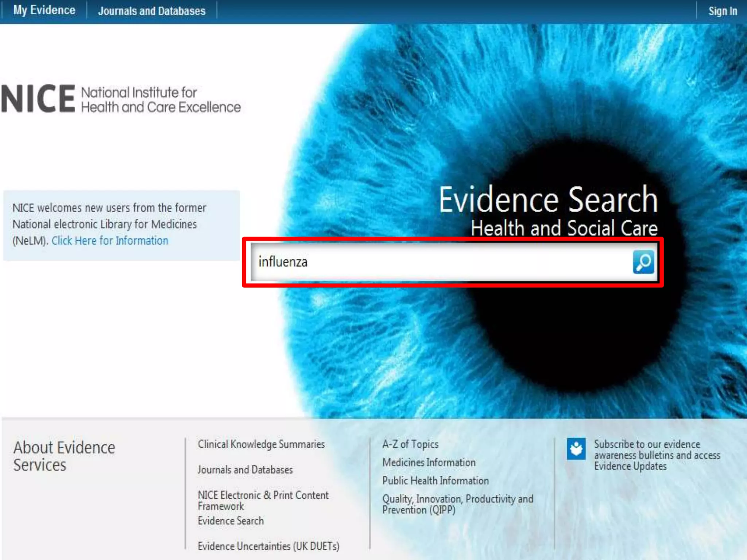Screen dimensions: 747x560
Task: Open the My Evidence menu item
Action: point(44,10)
